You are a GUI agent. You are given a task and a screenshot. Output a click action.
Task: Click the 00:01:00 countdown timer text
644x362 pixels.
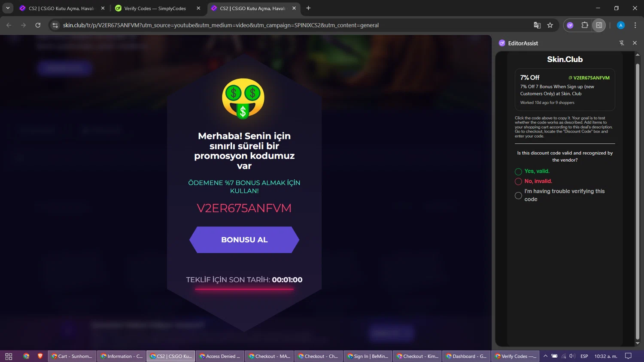pos(287,280)
